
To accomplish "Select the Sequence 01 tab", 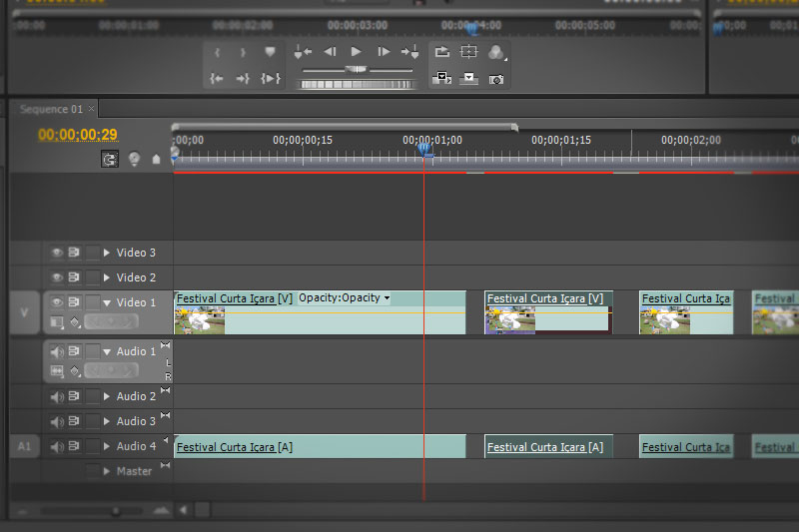I will click(48, 109).
